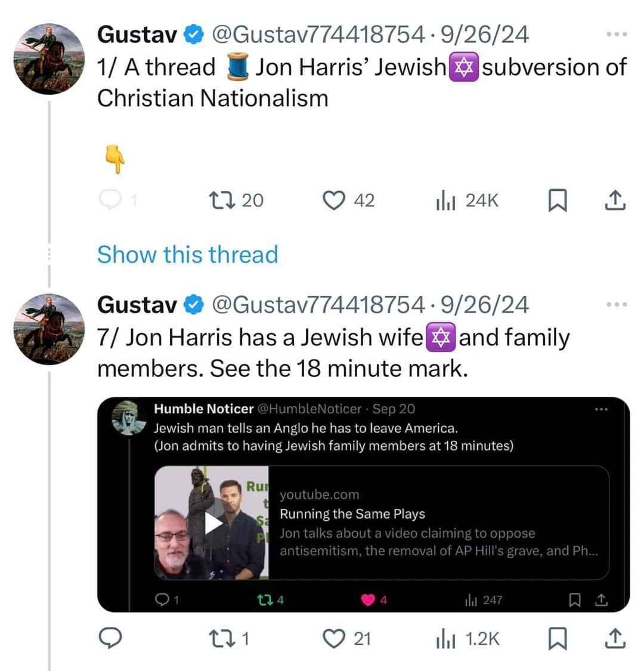Open more options menu on second tweet

[617, 304]
